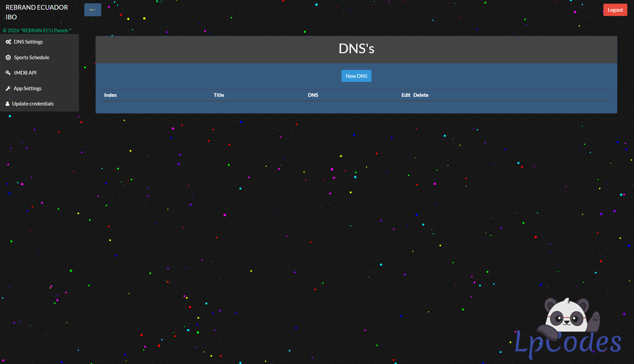Click the small logo thumbnail in header

[x=93, y=10]
